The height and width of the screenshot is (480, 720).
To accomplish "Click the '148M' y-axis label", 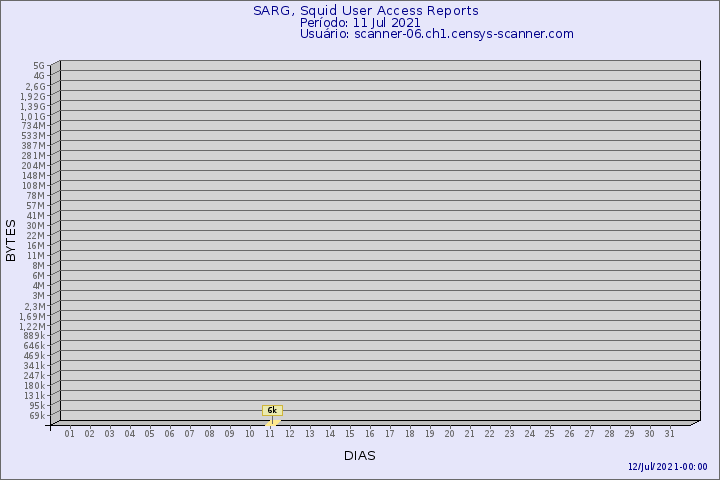I will pyautogui.click(x=34, y=176).
